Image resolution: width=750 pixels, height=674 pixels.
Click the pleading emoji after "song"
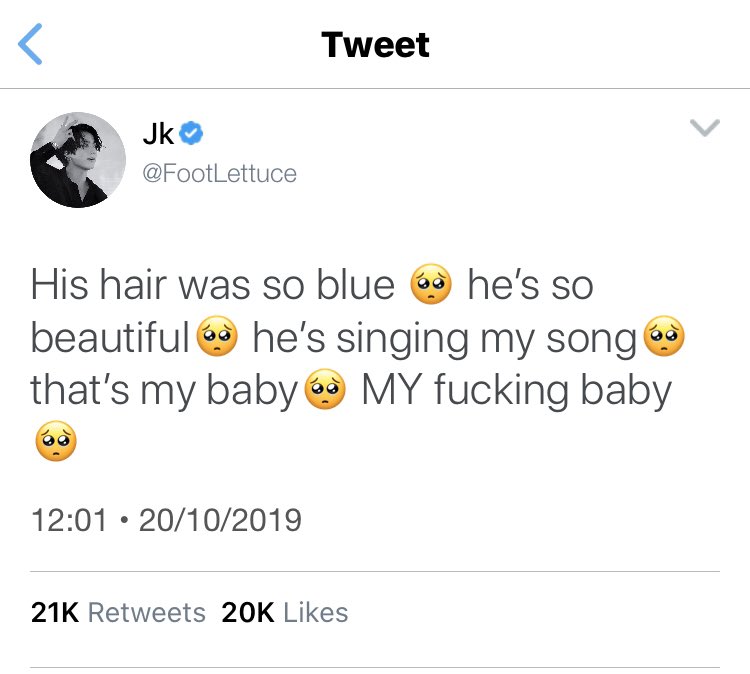[x=664, y=336]
